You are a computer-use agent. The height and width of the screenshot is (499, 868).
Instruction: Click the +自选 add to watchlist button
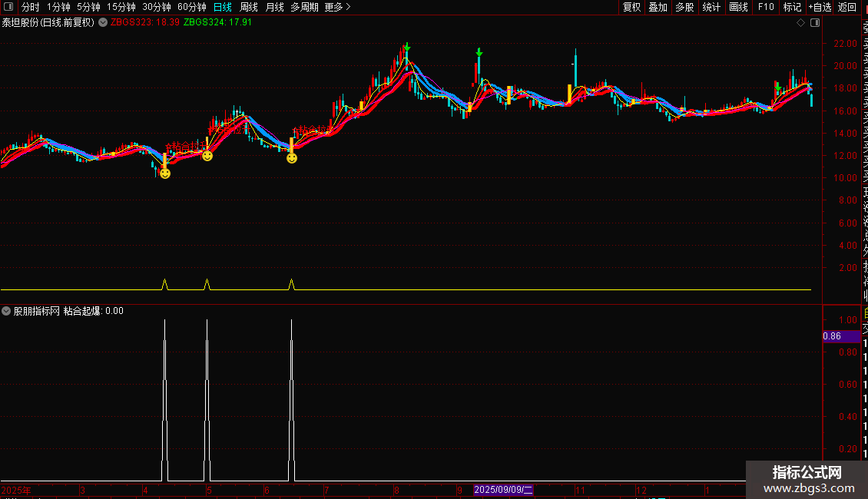(x=819, y=7)
